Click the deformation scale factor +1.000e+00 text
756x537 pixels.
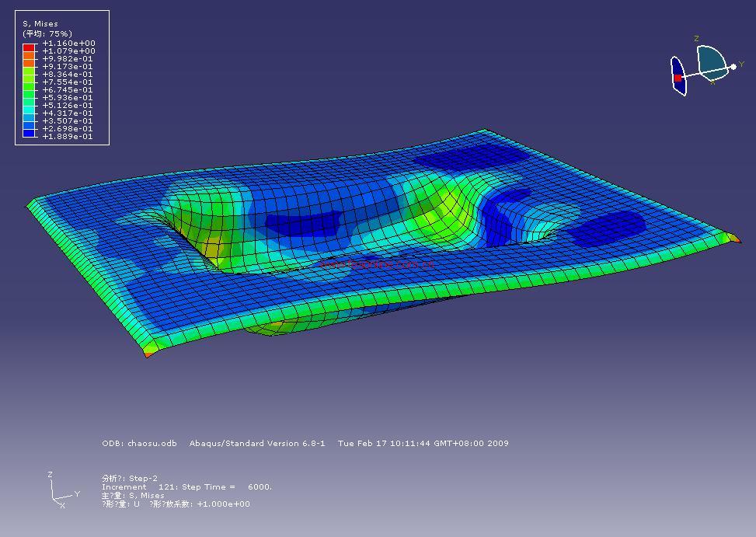pyautogui.click(x=224, y=504)
